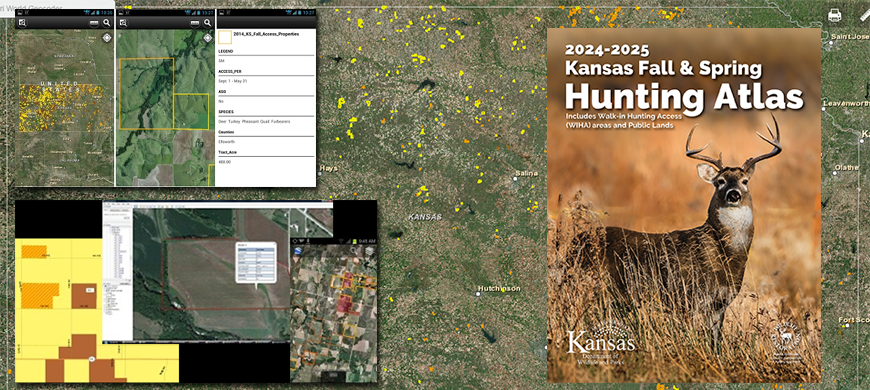Tap the layers stack icon in the tablet map
870x390 pixels.
click(x=370, y=251)
